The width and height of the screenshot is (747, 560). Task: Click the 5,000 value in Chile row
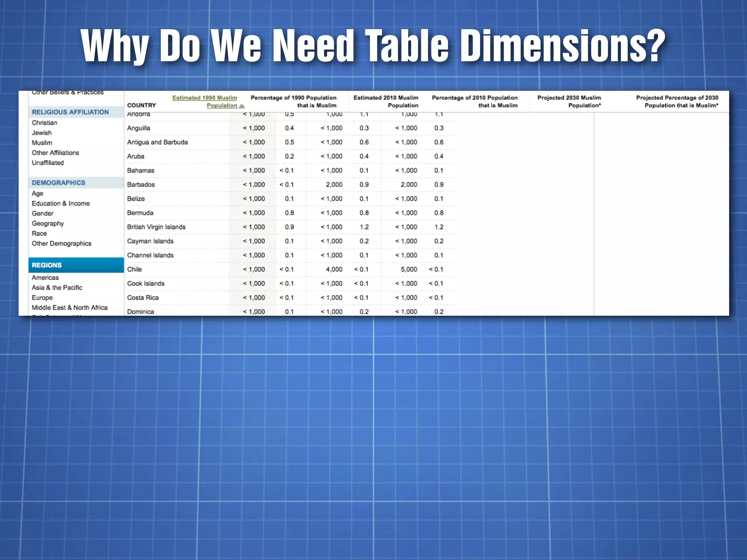tap(409, 269)
